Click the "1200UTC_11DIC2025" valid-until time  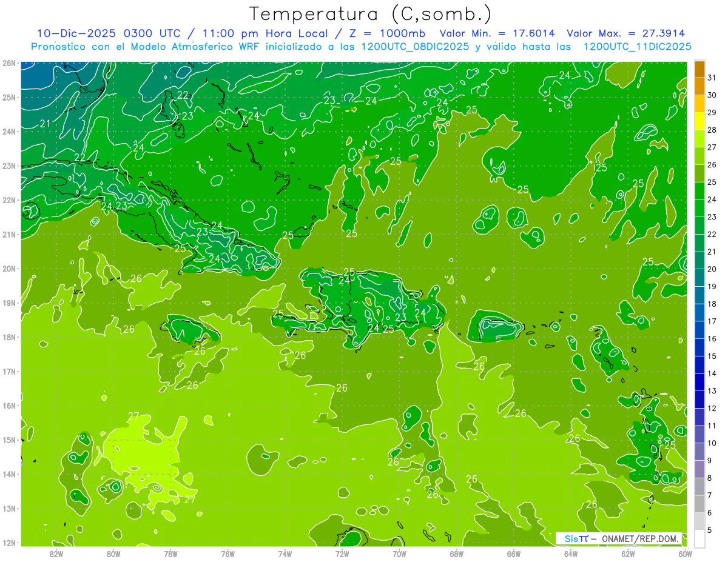tap(638, 47)
